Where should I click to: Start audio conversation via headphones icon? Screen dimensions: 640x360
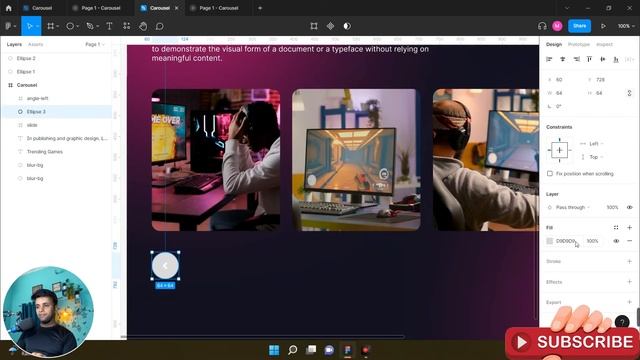point(542,26)
